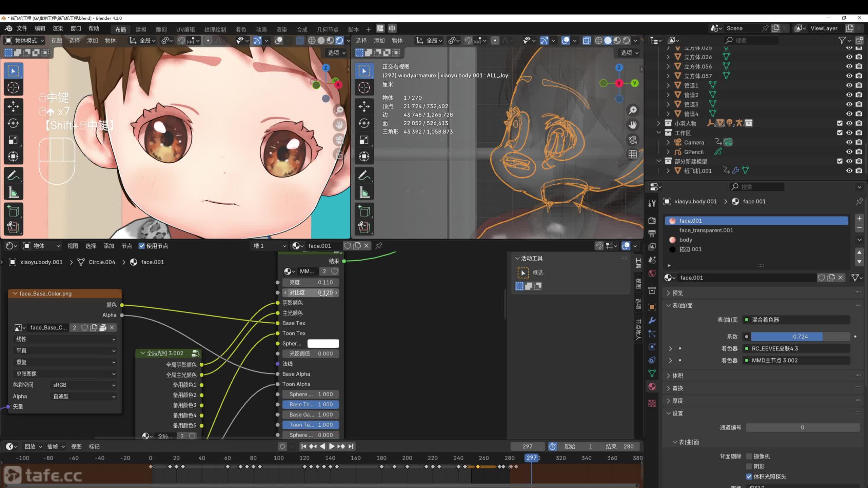Select the Annotate tool in left viewport

pyautogui.click(x=13, y=175)
